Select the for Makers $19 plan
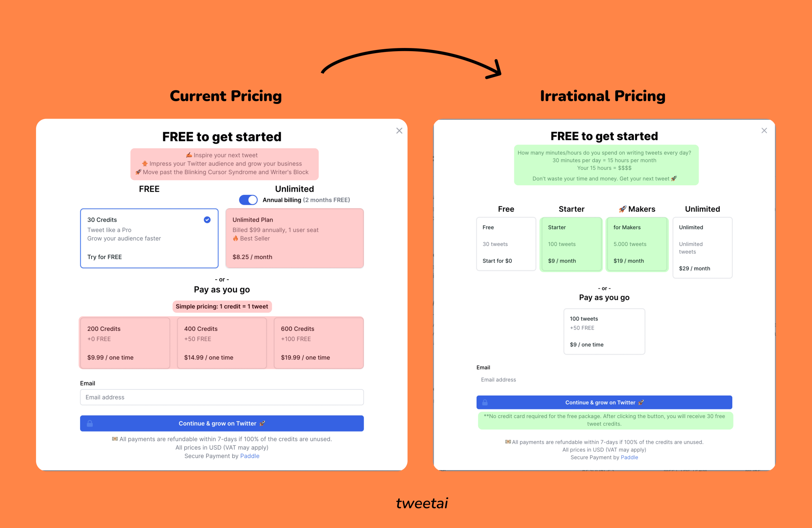Viewport: 812px width, 528px height. click(x=637, y=244)
